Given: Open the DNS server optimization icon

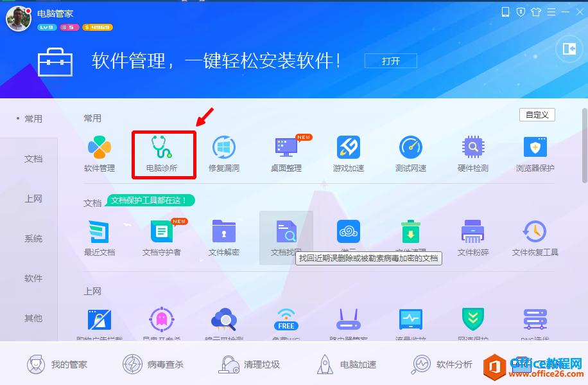Looking at the screenshot, I should (535, 319).
